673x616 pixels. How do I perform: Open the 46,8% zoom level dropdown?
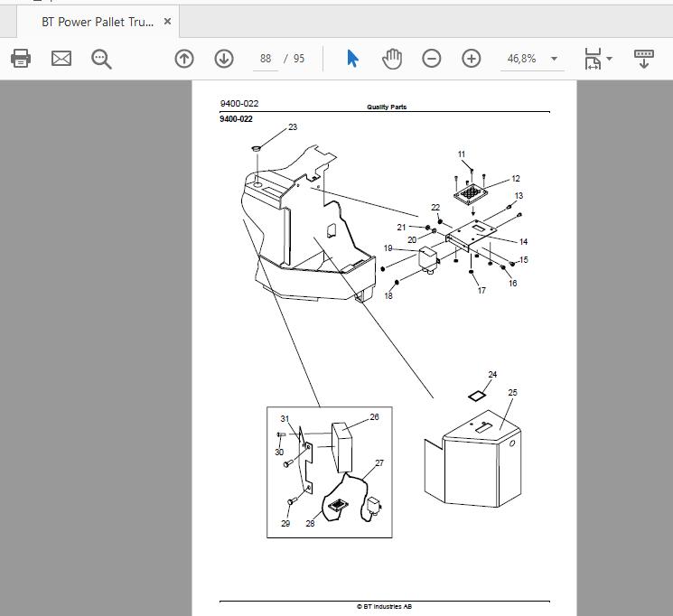click(x=554, y=59)
